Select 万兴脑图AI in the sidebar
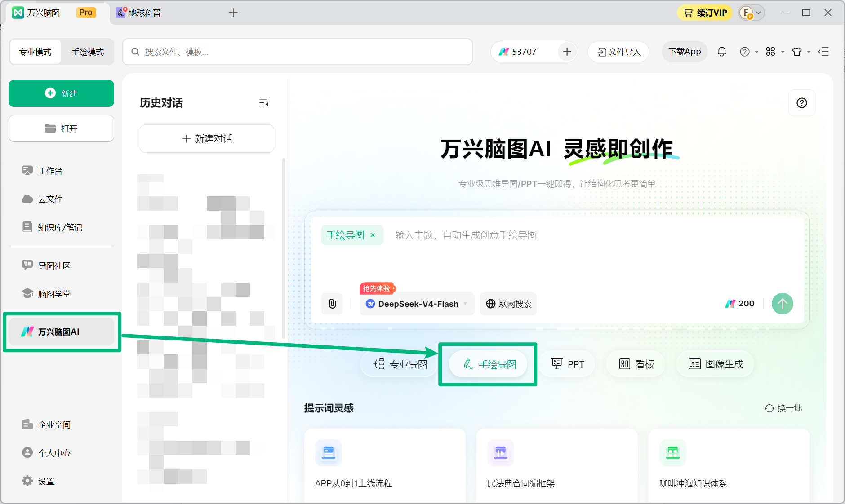Image resolution: width=845 pixels, height=504 pixels. click(61, 332)
